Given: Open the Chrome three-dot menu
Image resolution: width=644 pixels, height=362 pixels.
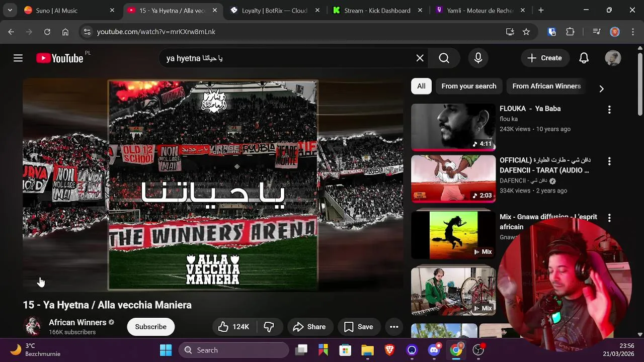Looking at the screenshot, I should (633, 32).
